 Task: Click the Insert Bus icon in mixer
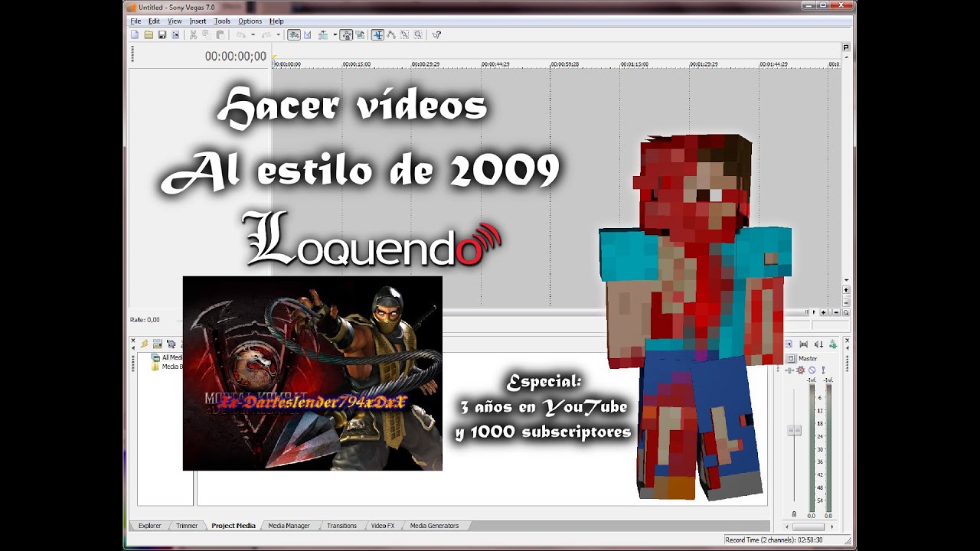click(833, 344)
